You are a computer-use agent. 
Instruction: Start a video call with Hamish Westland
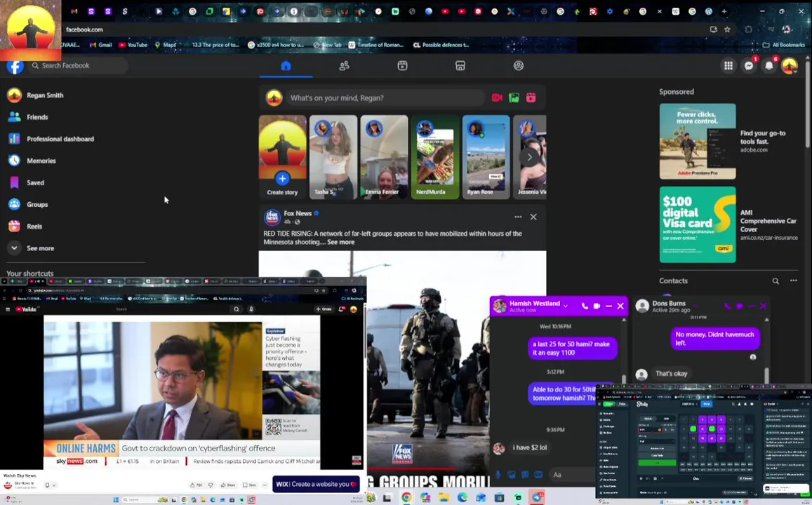(x=597, y=307)
